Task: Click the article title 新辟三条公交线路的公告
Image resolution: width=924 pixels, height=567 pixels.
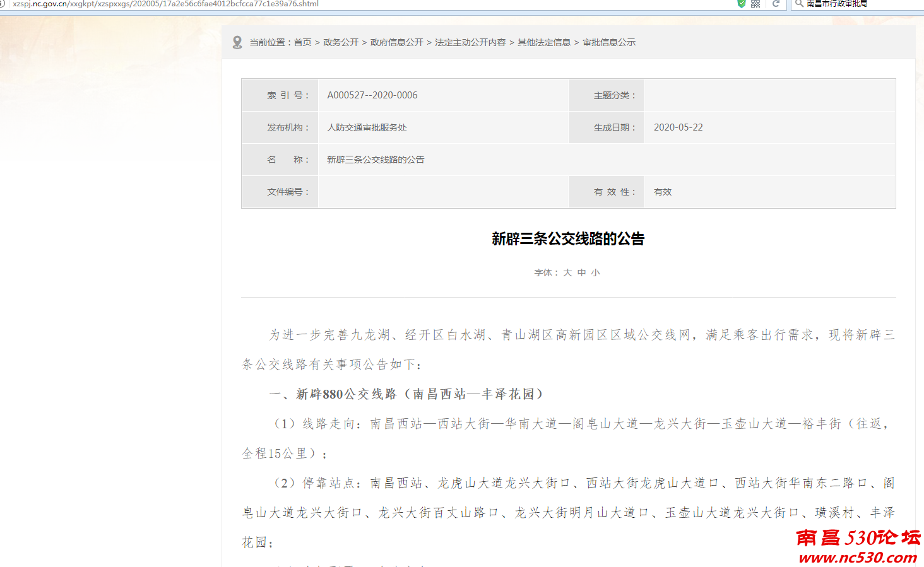Action: pyautogui.click(x=568, y=239)
